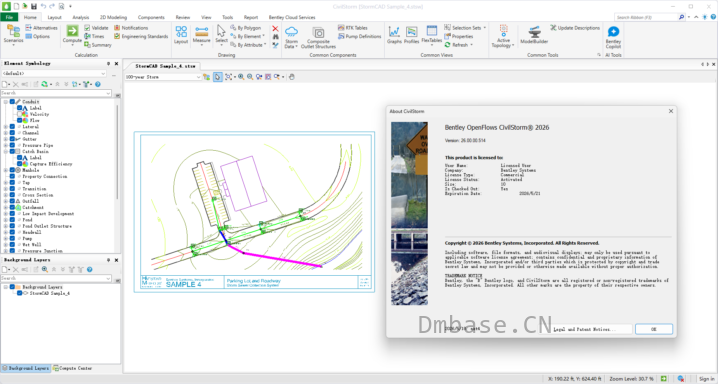Select the Pan hand tool in drawing toolbar
This screenshot has width=718, height=384.
(x=292, y=77)
